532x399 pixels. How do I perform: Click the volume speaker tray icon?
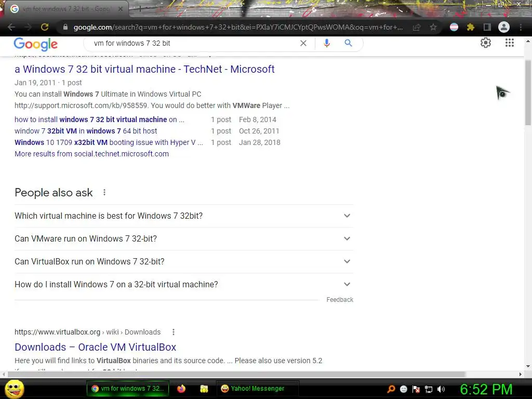click(441, 389)
